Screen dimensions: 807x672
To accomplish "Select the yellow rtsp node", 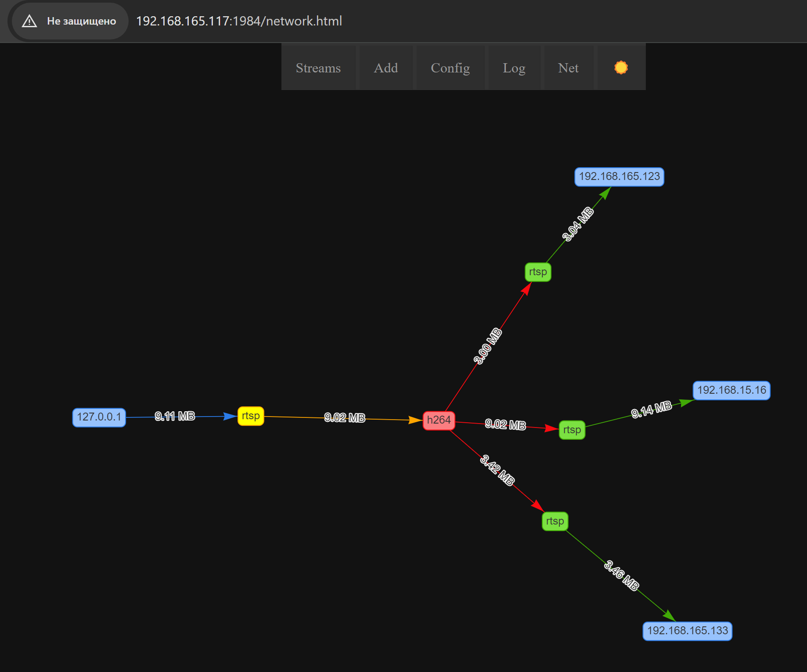I will tap(251, 416).
